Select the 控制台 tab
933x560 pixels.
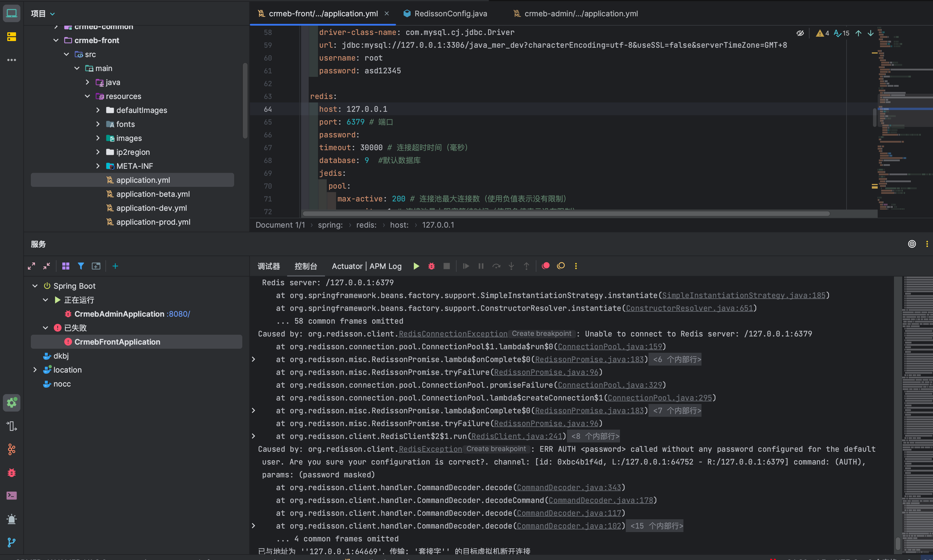[x=306, y=266]
